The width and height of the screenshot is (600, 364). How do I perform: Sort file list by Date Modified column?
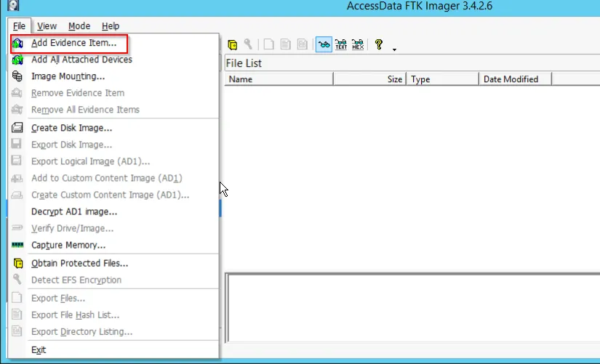[x=514, y=79]
